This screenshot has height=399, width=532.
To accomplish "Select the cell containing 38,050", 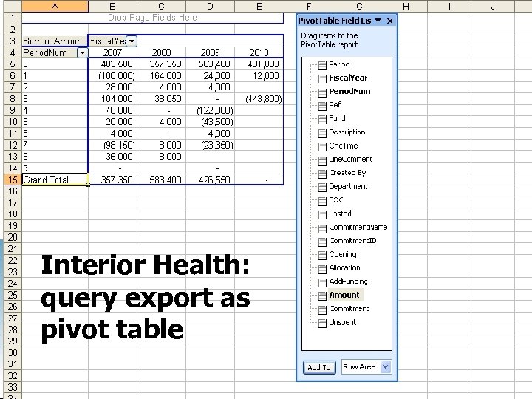I will 162,99.
